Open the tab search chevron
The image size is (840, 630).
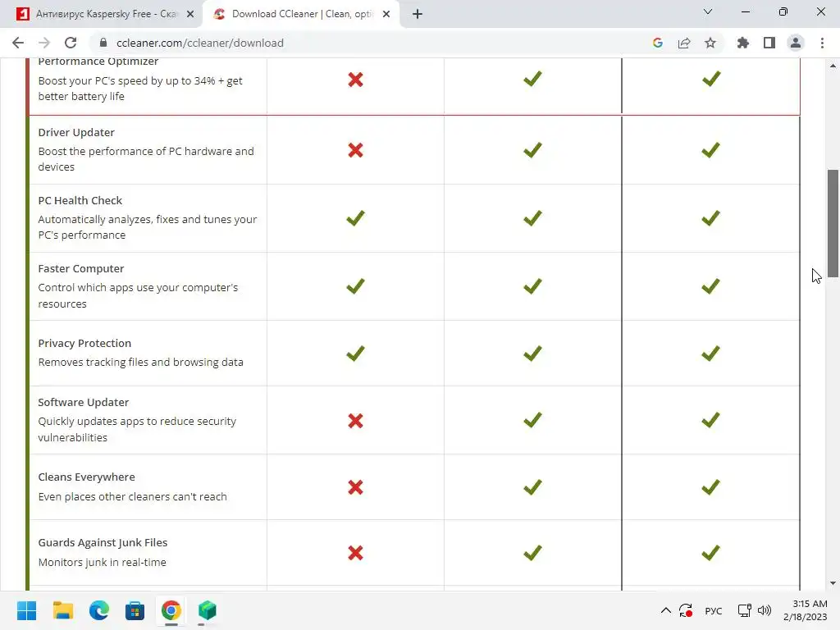708,11
